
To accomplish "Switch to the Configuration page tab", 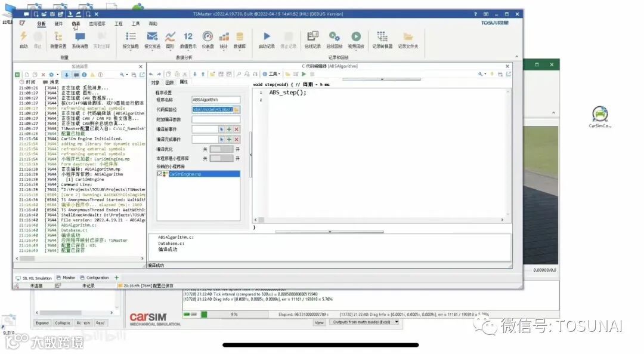I will 94,278.
